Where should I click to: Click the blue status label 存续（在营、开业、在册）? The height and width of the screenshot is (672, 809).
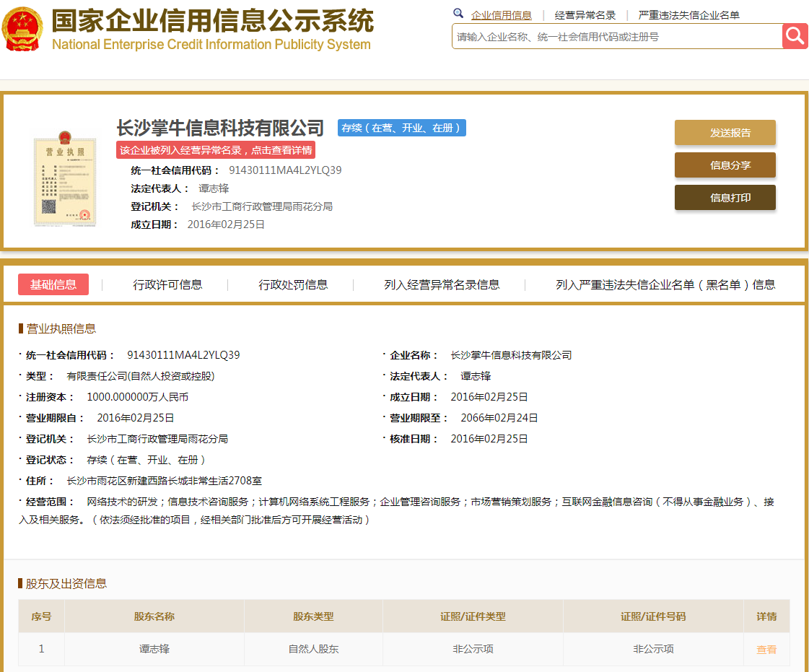coord(401,127)
